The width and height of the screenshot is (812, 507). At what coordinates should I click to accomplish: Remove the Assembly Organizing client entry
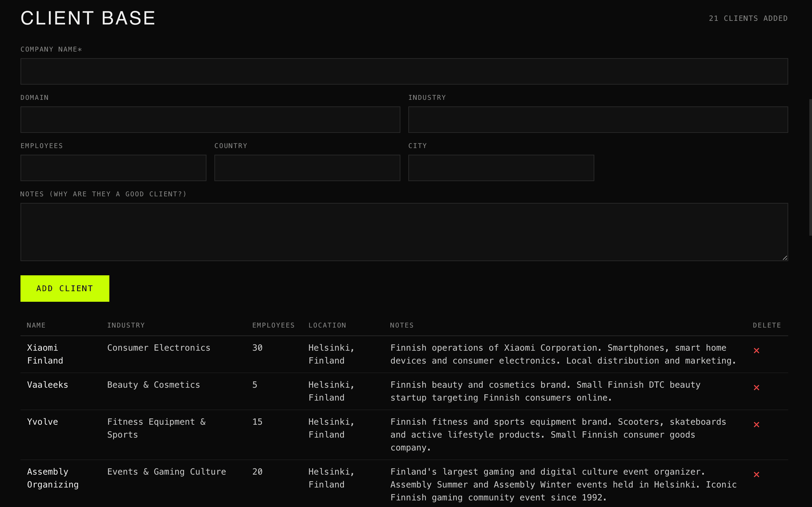point(757,475)
